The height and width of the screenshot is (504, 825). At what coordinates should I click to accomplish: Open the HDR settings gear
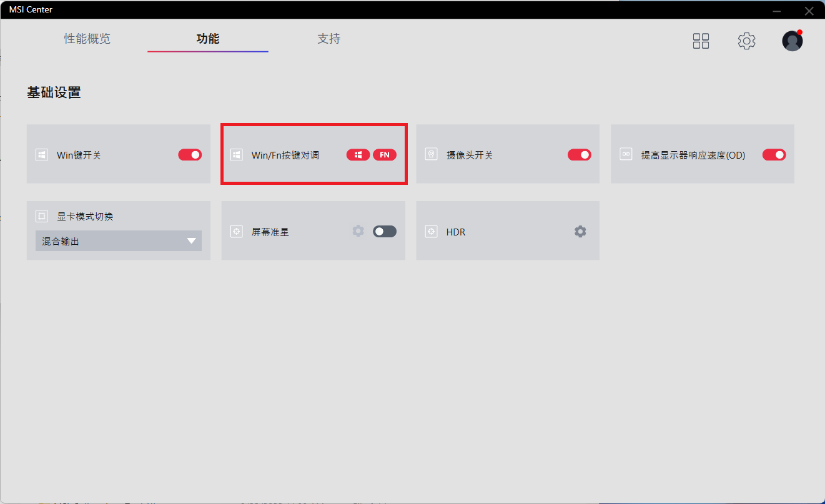point(580,232)
